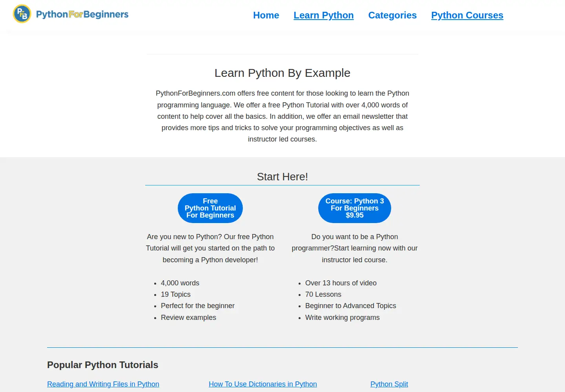The width and height of the screenshot is (565, 392).
Task: Open the Learn Python menu item
Action: [324, 15]
